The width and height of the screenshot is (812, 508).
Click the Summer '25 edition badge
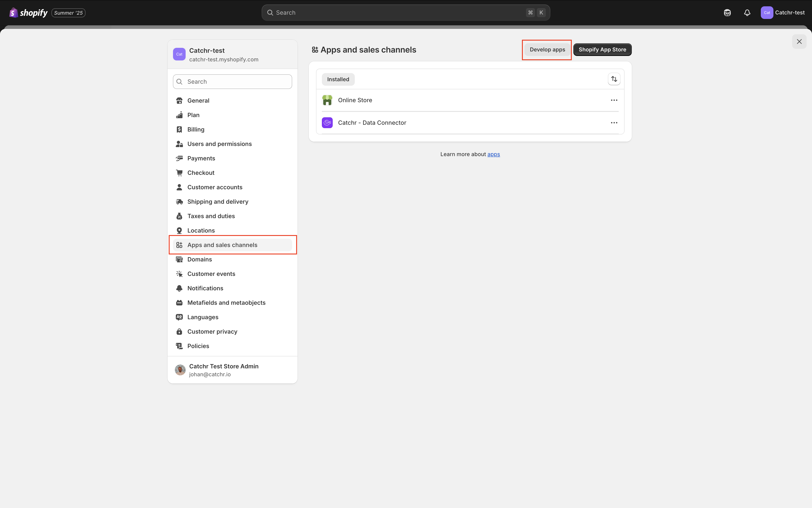[x=68, y=13]
